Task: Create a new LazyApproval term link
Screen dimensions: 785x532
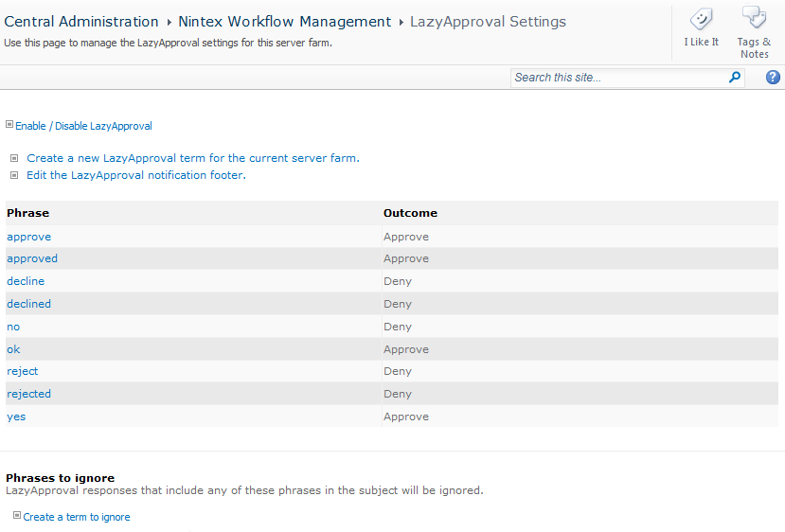Action: 193,158
